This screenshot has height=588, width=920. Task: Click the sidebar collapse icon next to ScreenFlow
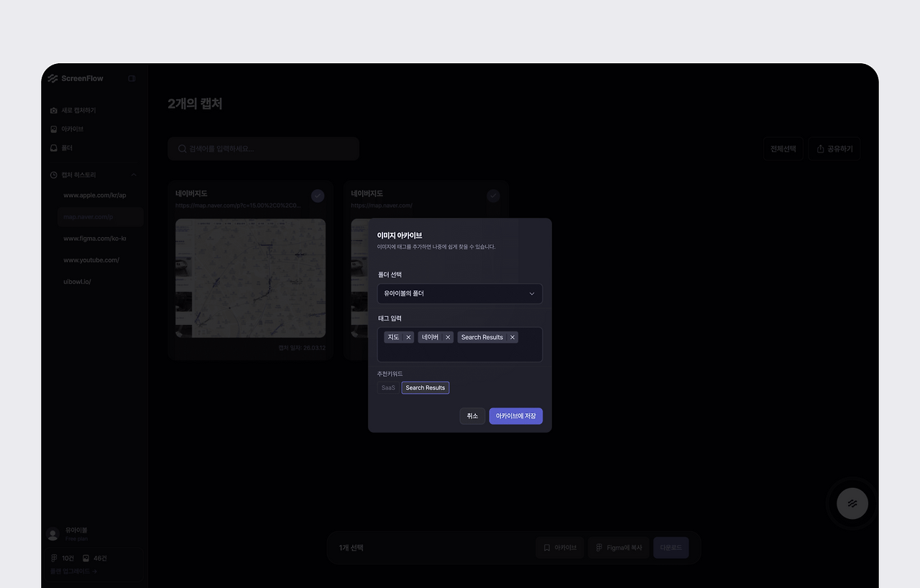(132, 78)
